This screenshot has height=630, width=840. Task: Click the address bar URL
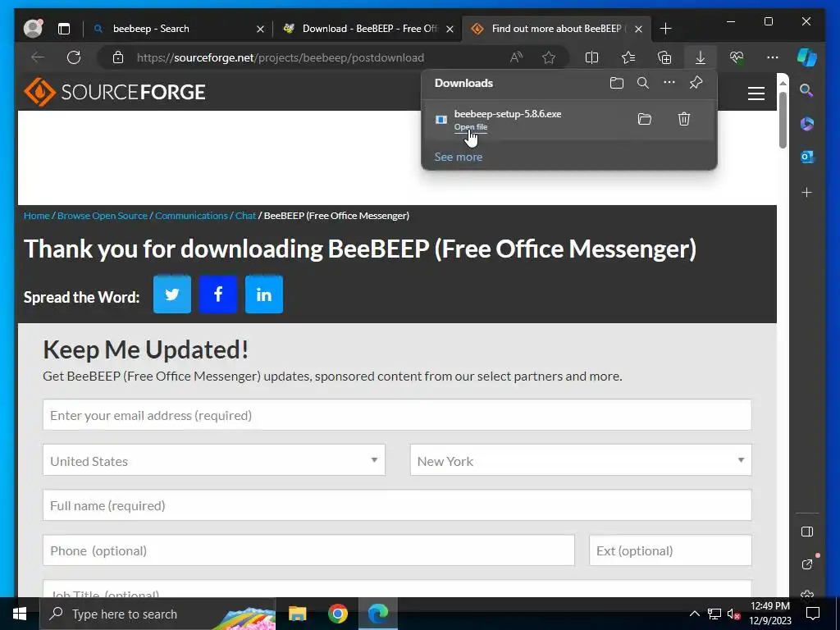[281, 57]
